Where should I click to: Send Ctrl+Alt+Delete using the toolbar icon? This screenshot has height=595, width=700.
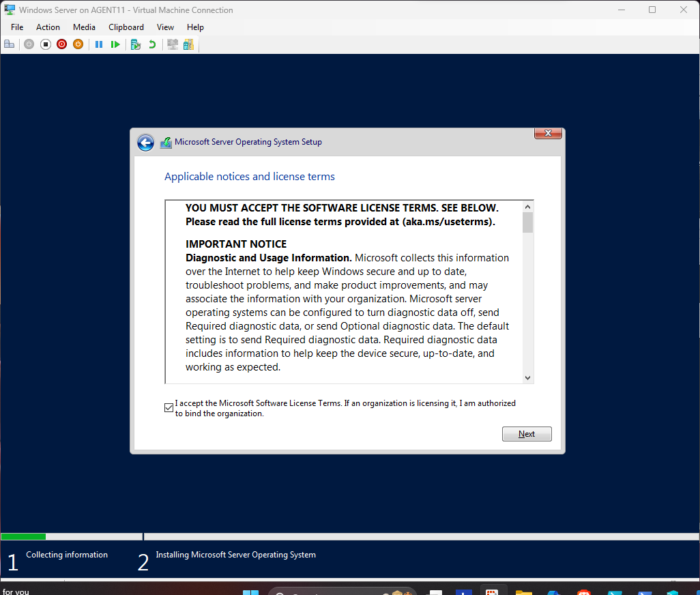(x=9, y=44)
